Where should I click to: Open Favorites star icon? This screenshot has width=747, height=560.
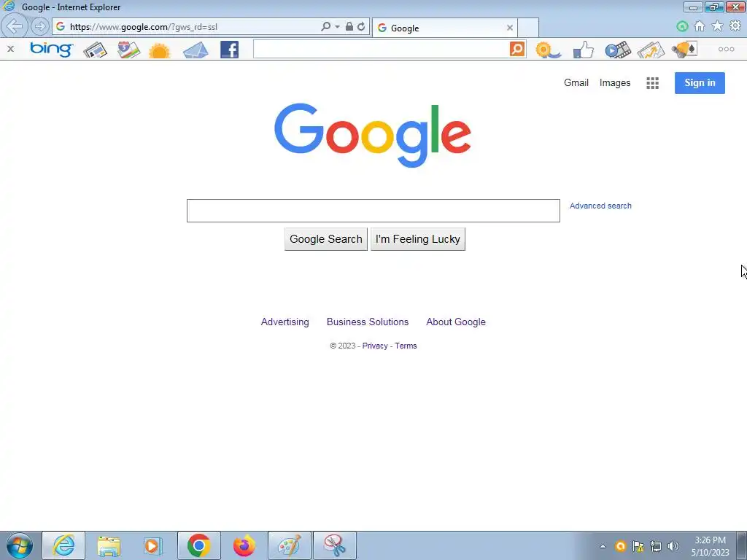[718, 26]
